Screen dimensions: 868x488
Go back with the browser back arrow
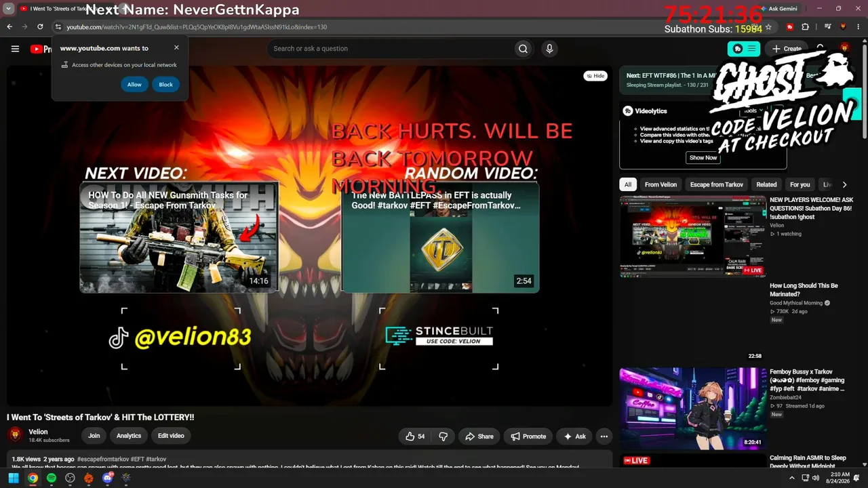[x=9, y=27]
